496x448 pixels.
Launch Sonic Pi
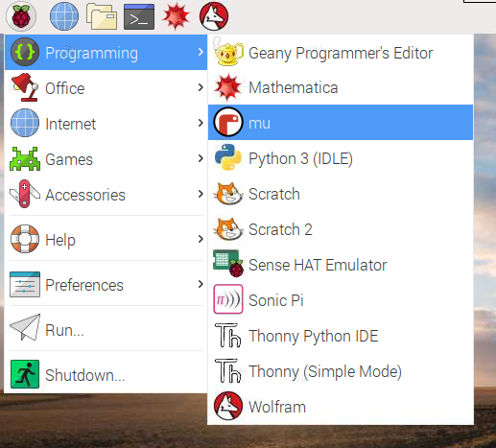pyautogui.click(x=341, y=300)
